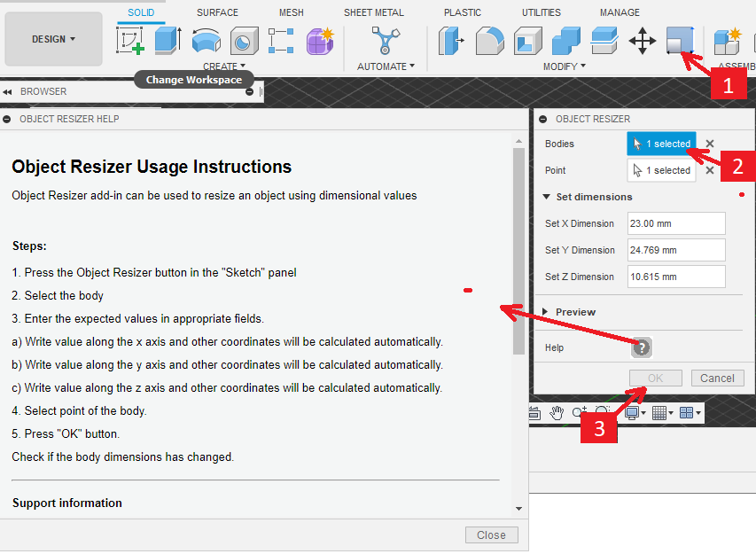Click the "2. Select the body" step
The width and height of the screenshot is (756, 554).
click(x=58, y=295)
